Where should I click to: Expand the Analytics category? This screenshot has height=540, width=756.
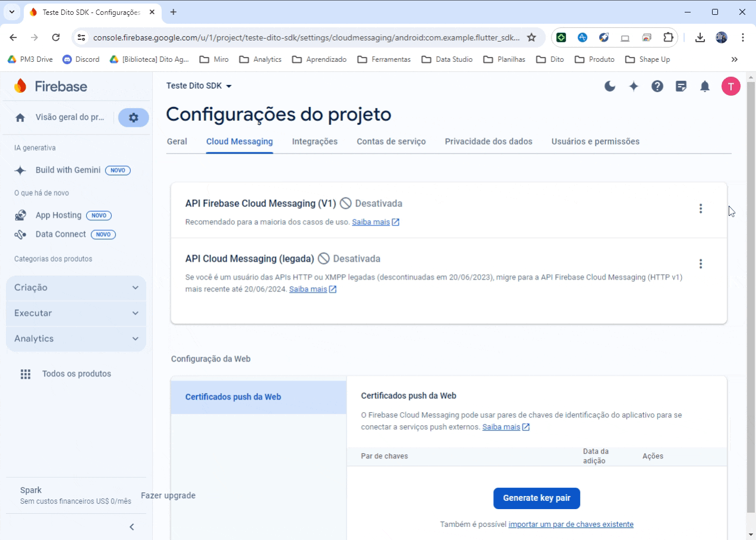76,339
